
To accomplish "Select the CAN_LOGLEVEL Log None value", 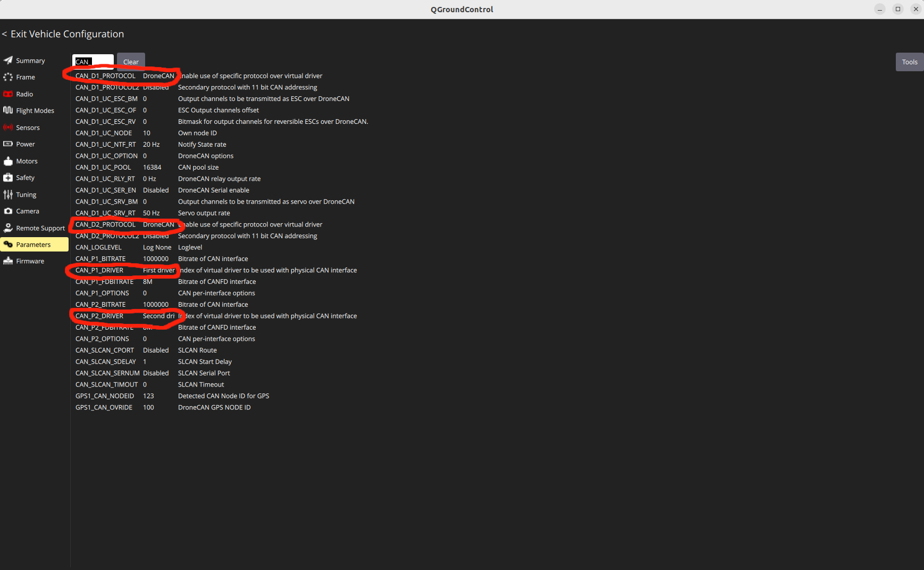I will click(157, 247).
